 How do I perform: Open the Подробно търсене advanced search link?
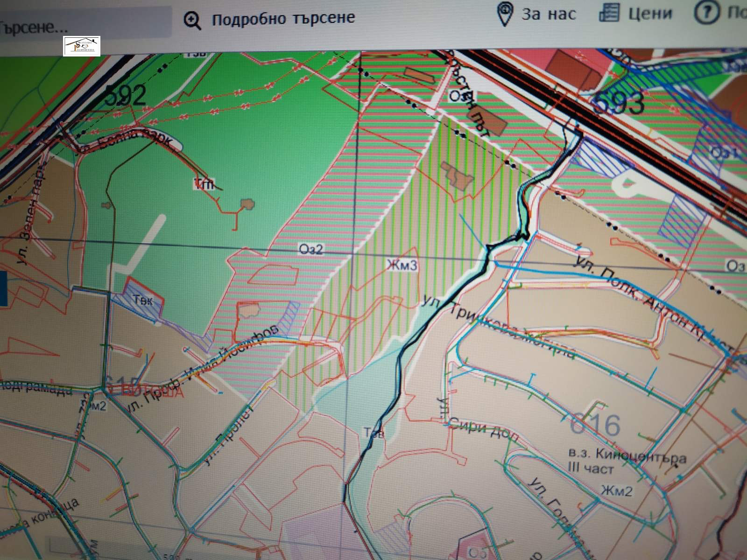(283, 19)
